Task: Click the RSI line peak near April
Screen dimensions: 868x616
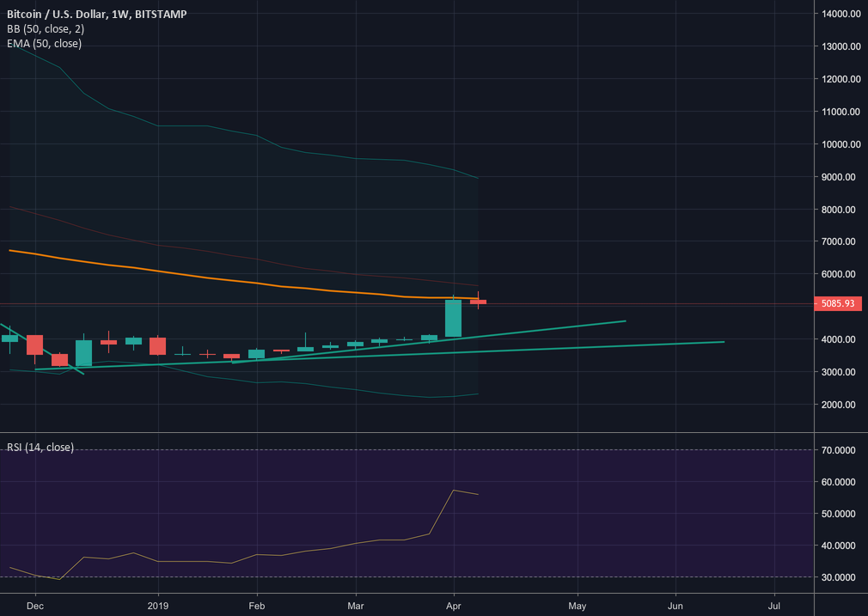Action: point(453,490)
